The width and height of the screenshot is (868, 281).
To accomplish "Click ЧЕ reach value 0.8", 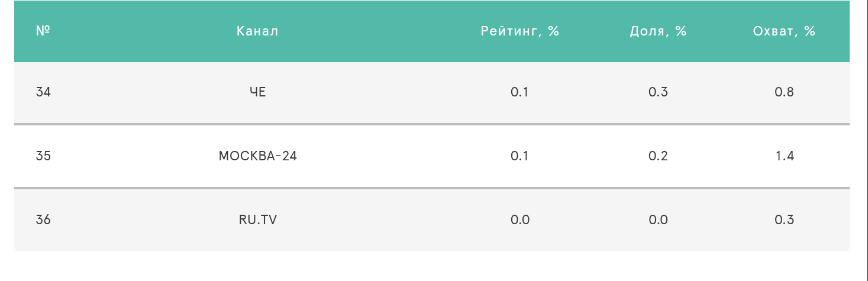I will [x=784, y=92].
